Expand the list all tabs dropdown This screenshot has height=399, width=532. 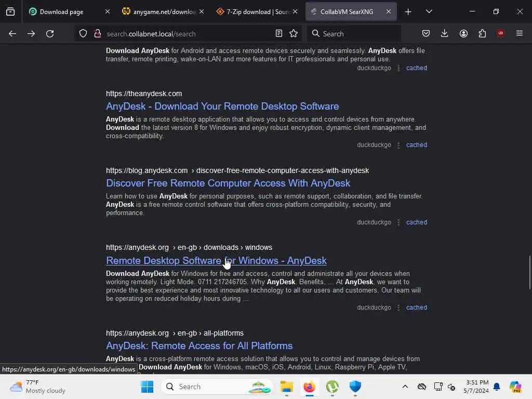[x=429, y=11]
